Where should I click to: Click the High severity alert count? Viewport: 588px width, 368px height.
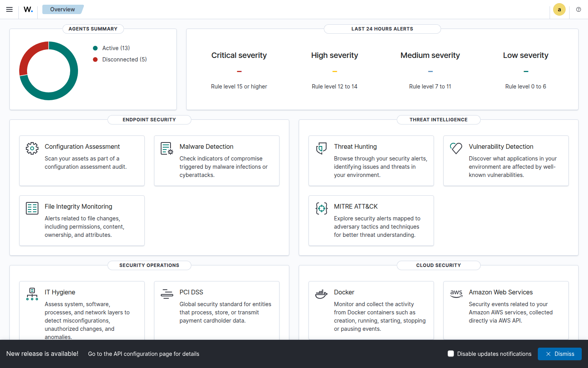(x=335, y=71)
